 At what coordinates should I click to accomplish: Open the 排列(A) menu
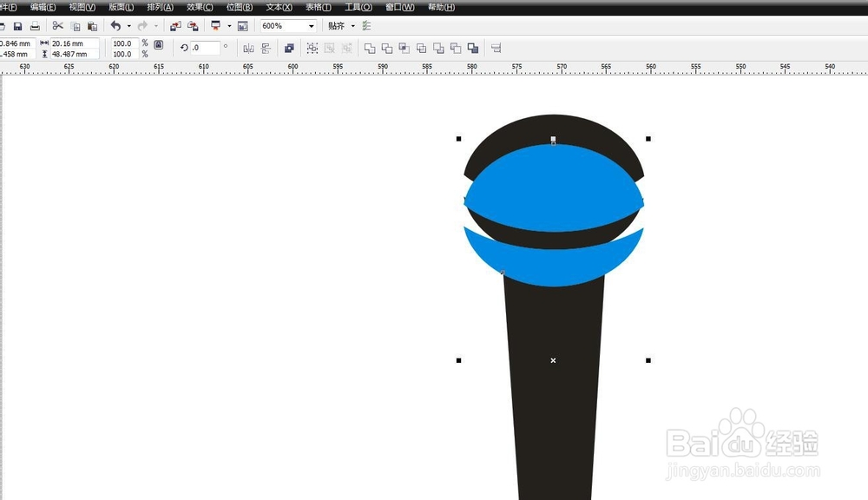[160, 7]
